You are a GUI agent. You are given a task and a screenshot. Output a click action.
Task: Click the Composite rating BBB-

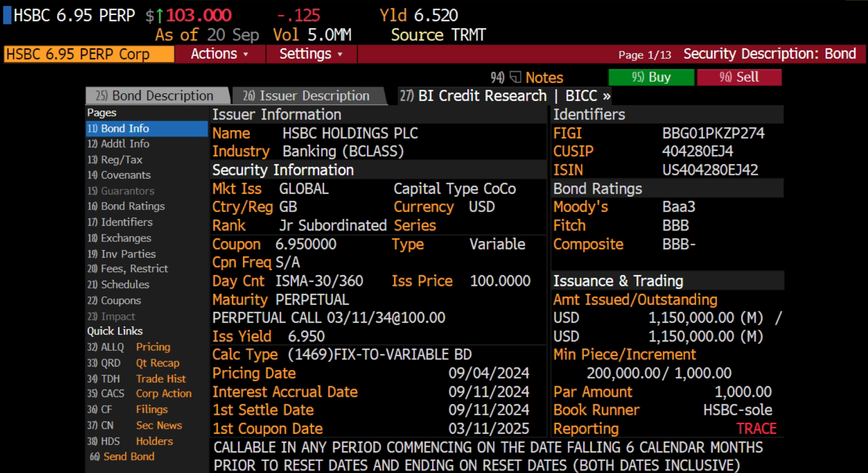click(679, 244)
